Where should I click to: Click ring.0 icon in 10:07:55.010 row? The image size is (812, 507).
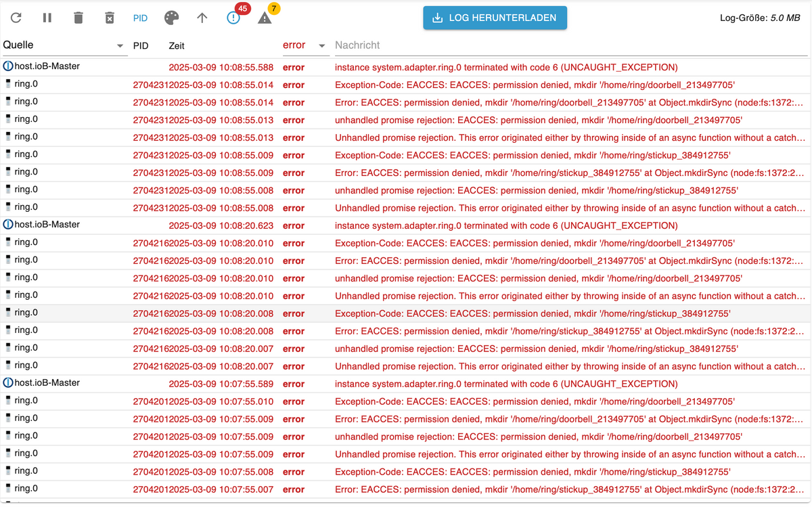9,401
